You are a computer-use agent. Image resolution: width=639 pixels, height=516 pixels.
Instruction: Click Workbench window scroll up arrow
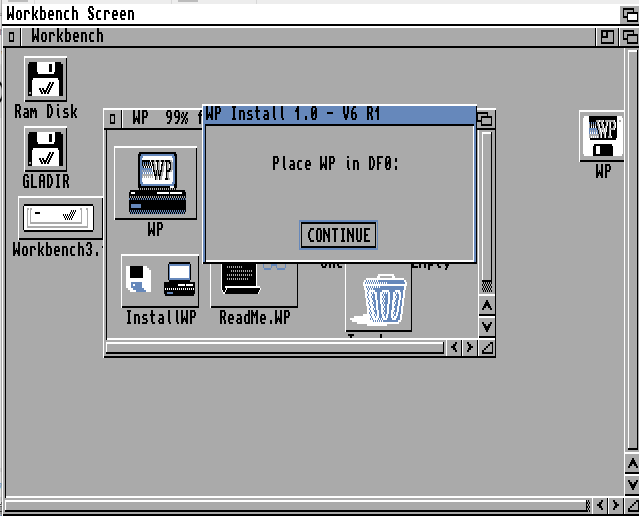click(632, 463)
